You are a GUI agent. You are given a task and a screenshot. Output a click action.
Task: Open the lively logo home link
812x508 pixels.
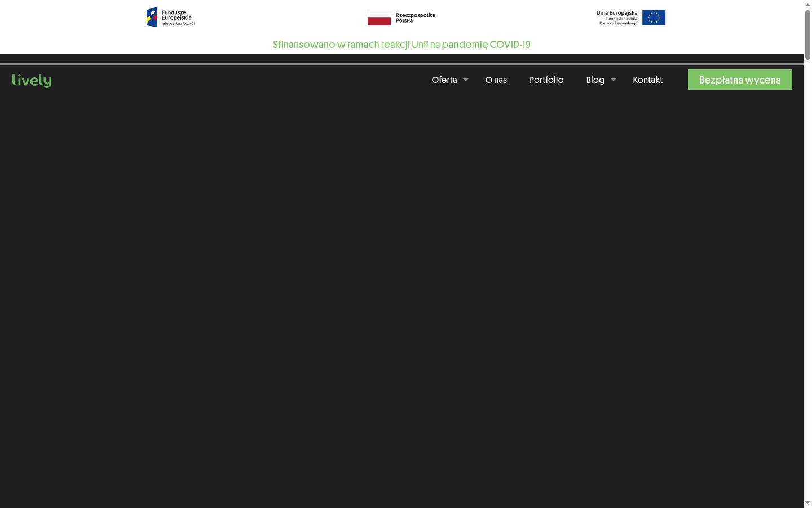(x=32, y=81)
